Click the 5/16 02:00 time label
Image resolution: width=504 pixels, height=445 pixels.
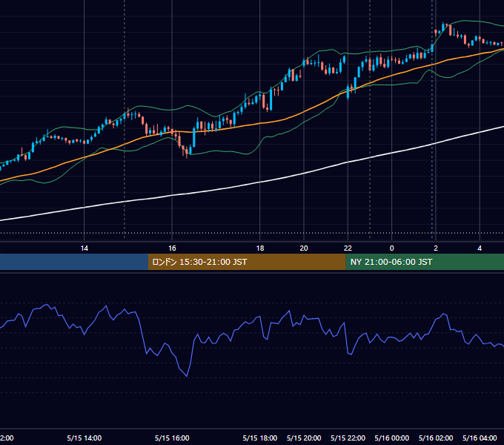tap(436, 438)
